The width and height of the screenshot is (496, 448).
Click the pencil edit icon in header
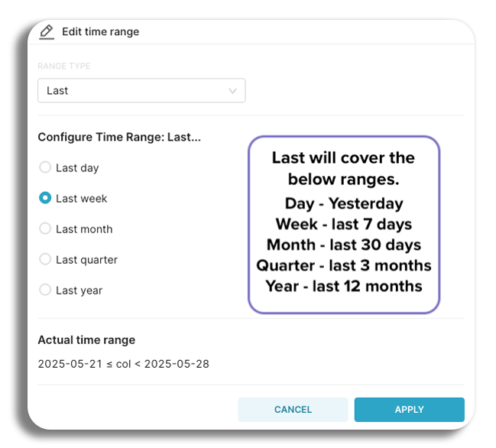(47, 32)
